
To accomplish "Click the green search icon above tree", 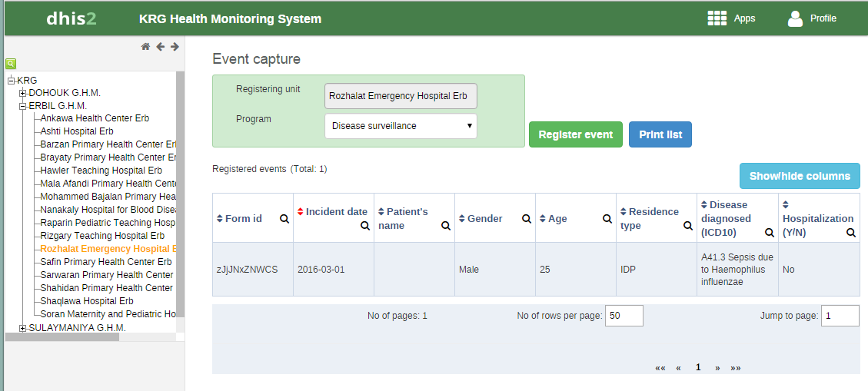I will tap(11, 64).
